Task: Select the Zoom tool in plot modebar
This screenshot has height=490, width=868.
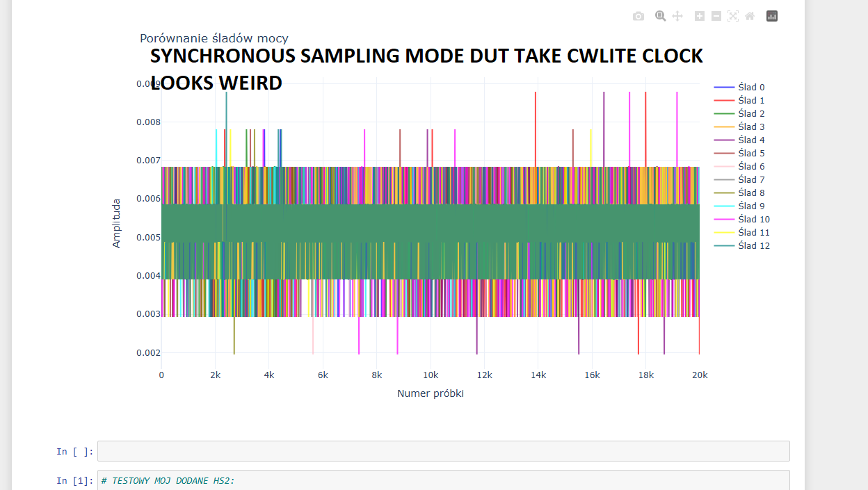Action: pyautogui.click(x=660, y=16)
